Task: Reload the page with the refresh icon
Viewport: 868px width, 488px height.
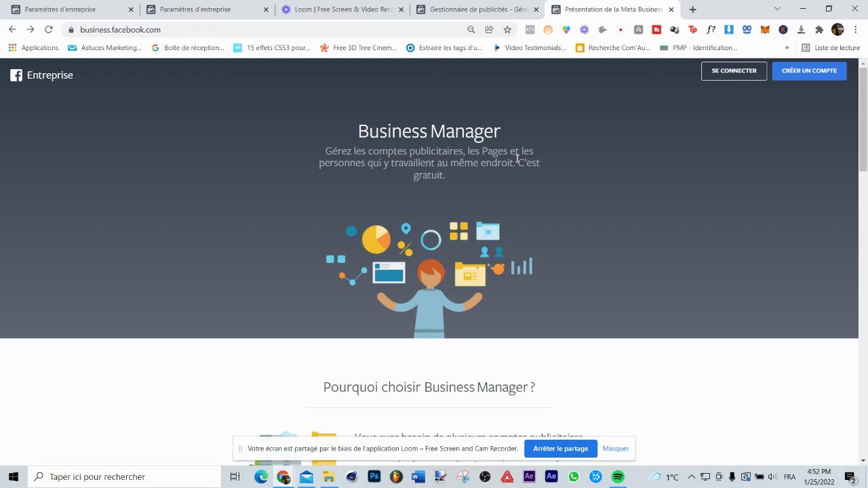Action: 49,30
